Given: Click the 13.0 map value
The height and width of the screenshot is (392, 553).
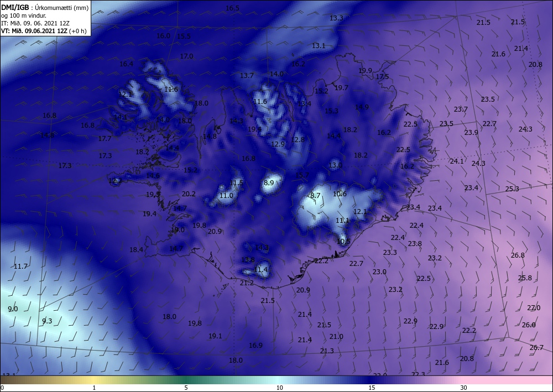Looking at the screenshot, I should (x=336, y=165).
